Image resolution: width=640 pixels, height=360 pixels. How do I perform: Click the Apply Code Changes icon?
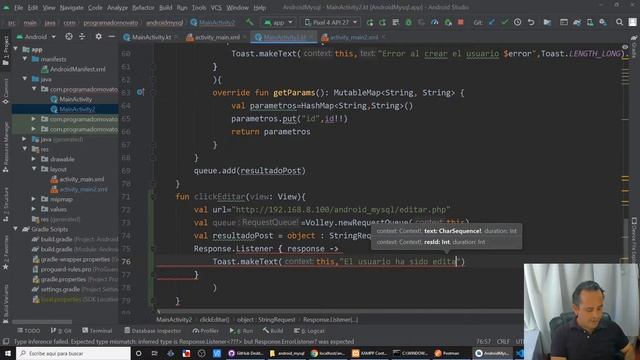[x=382, y=22]
